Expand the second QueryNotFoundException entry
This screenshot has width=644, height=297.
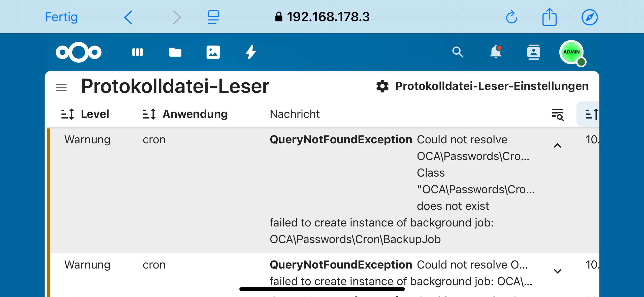coord(558,271)
